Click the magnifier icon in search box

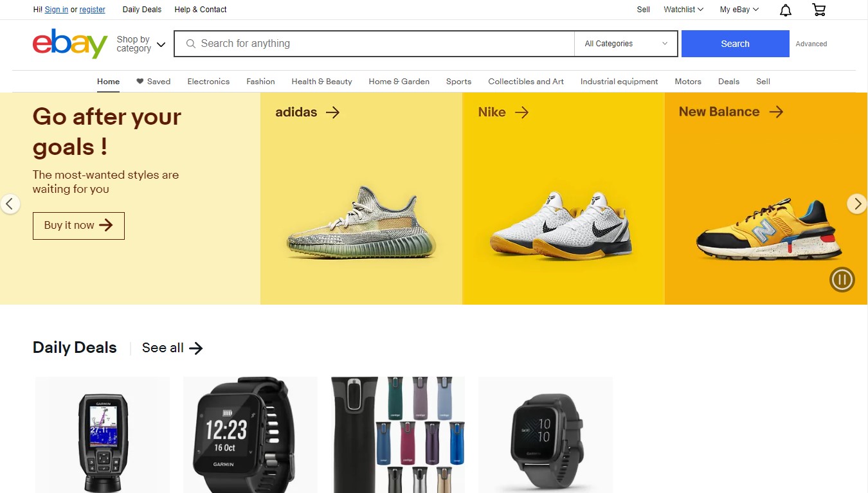pos(190,44)
